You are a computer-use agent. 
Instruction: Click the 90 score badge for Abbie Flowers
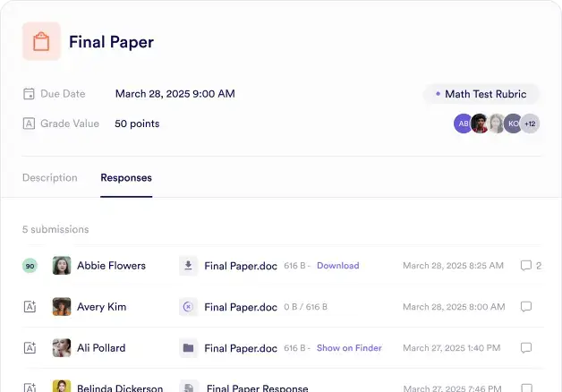tap(30, 266)
